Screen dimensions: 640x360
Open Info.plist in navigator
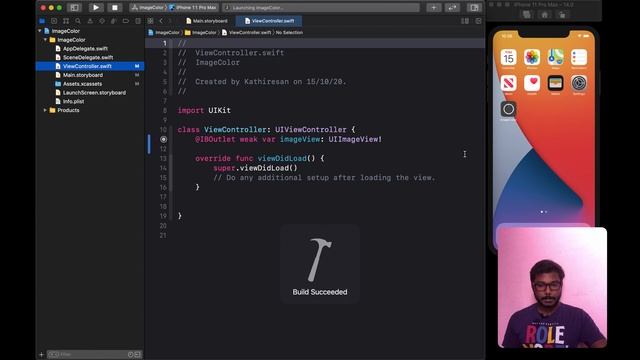73,101
